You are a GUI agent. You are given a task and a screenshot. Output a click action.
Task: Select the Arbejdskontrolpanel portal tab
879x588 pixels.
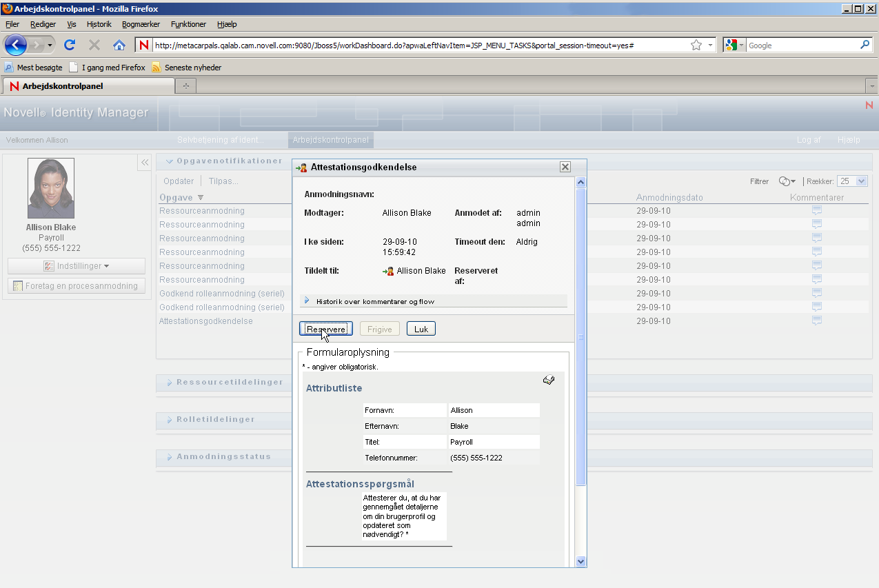331,140
